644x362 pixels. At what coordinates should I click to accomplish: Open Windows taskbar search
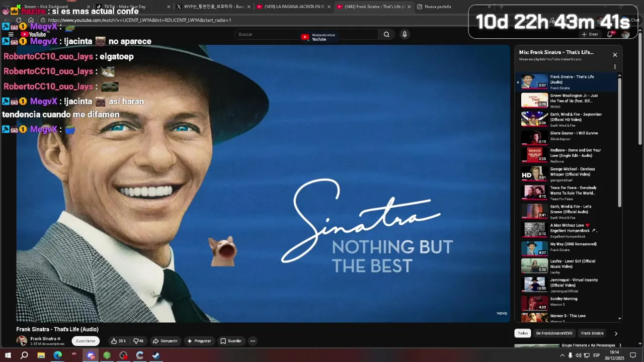coord(24,355)
